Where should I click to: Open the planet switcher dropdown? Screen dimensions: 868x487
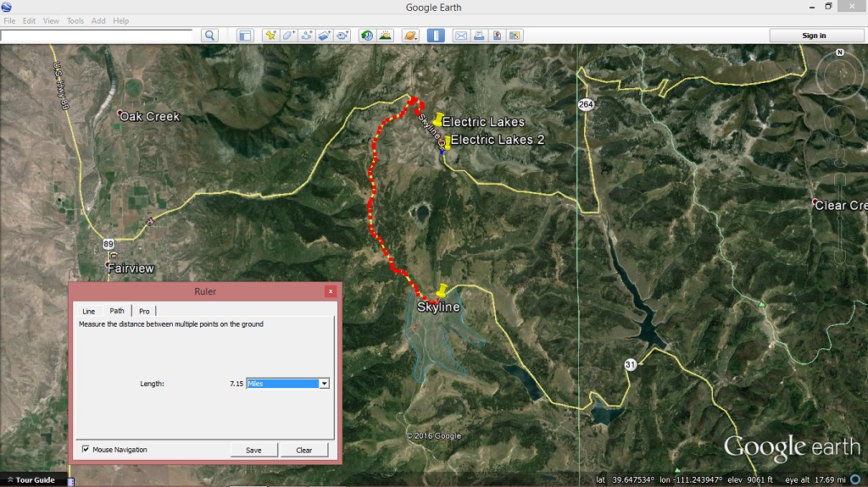pyautogui.click(x=411, y=36)
